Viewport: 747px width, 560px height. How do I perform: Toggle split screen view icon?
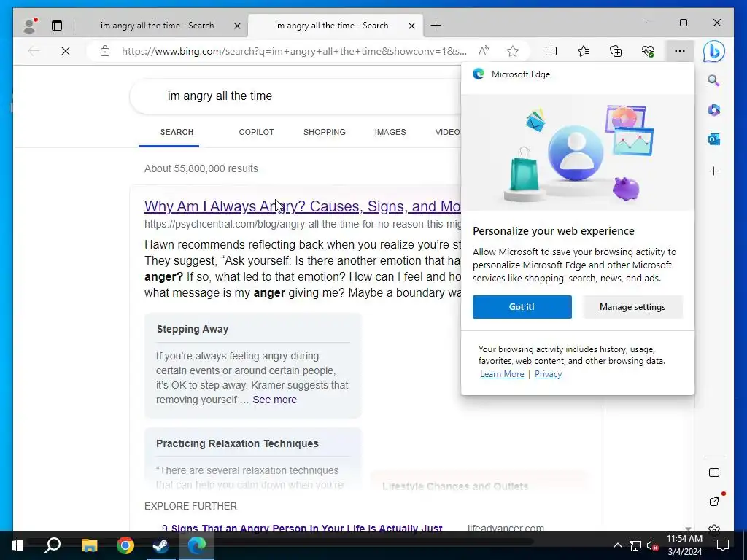551,51
